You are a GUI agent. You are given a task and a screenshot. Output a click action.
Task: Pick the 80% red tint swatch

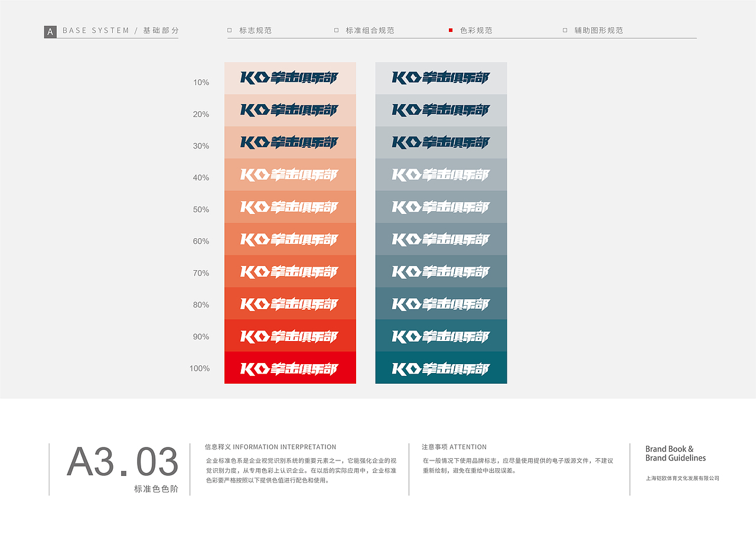[x=290, y=303]
